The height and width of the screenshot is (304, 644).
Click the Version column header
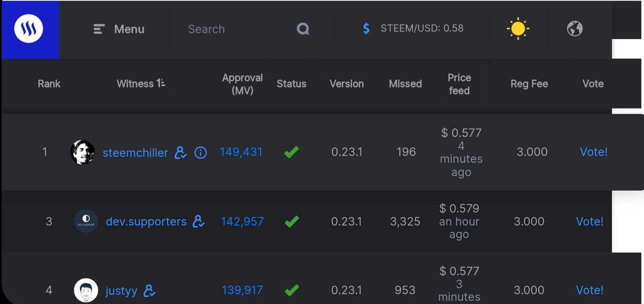coord(347,84)
